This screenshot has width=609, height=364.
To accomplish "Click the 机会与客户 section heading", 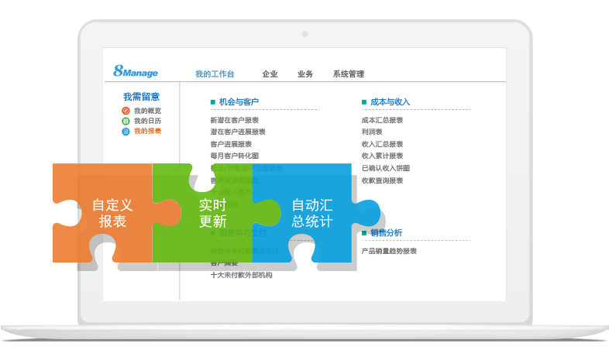I will pos(239,101).
